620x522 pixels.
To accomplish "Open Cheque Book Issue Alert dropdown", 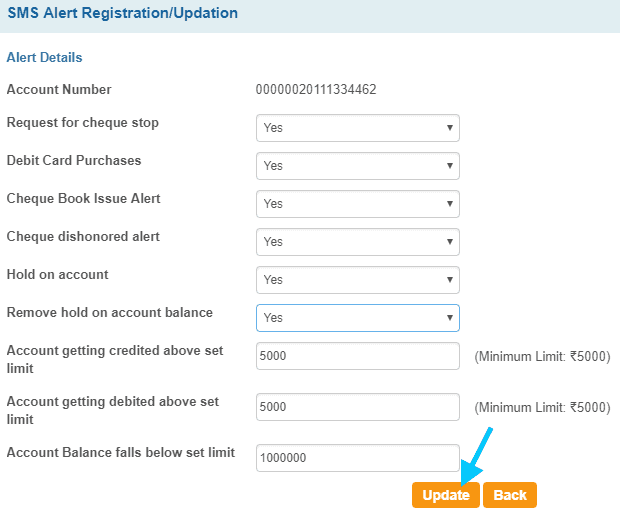I will (x=357, y=204).
